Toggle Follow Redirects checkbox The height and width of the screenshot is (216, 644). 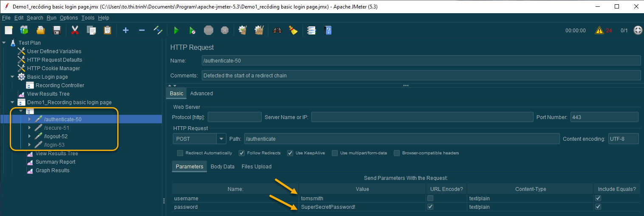tap(242, 153)
